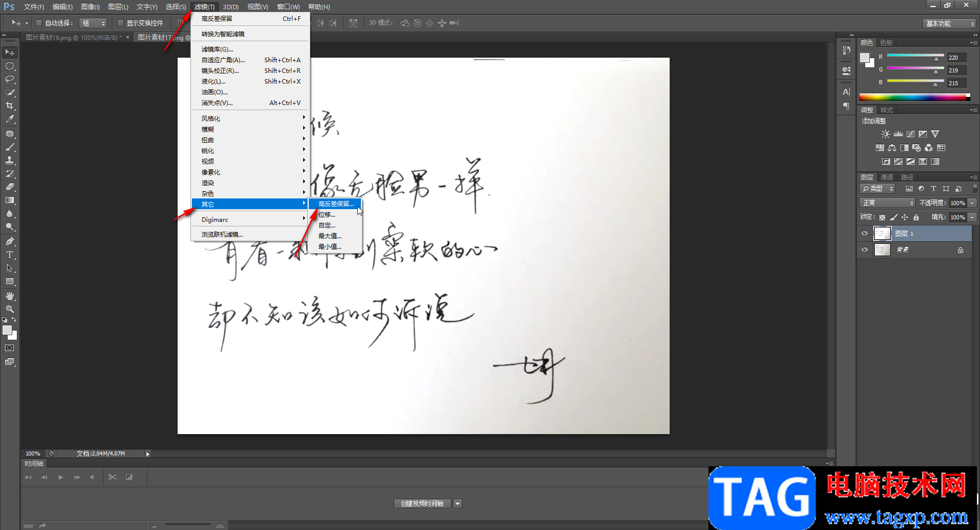This screenshot has width=980, height=530.
Task: Open layer fill dropdown arrow
Action: coord(972,217)
